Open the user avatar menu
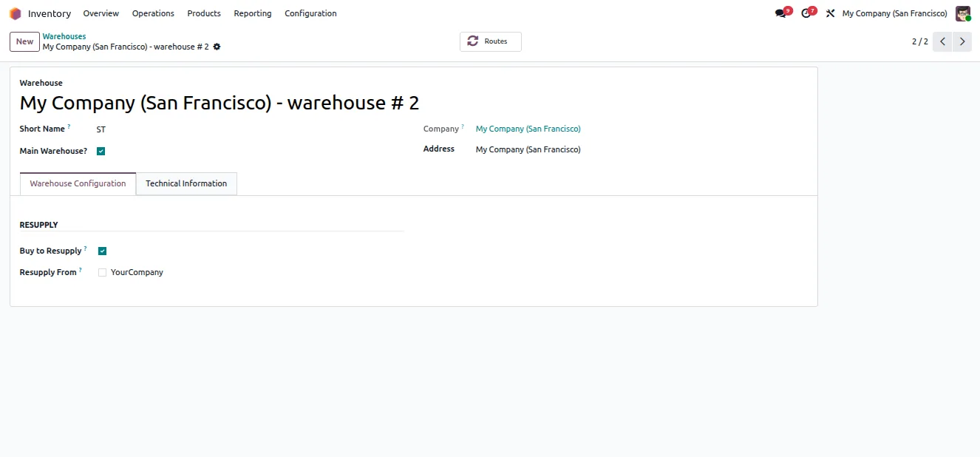Screen dimensions: 980x457 pos(962,13)
